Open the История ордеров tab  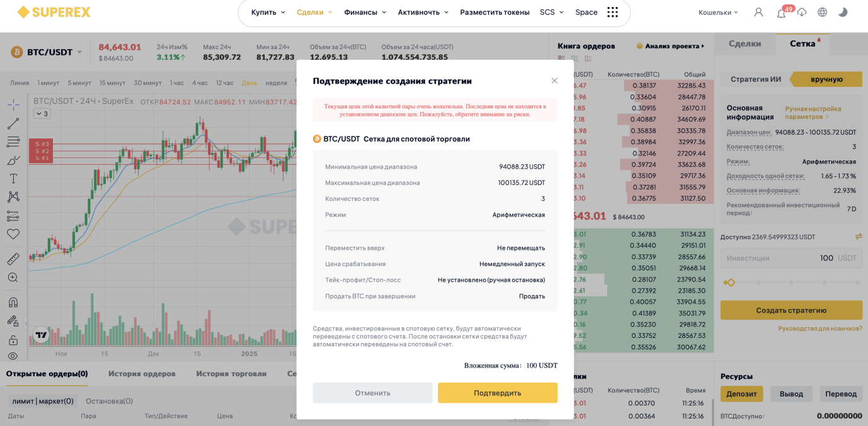click(x=142, y=374)
